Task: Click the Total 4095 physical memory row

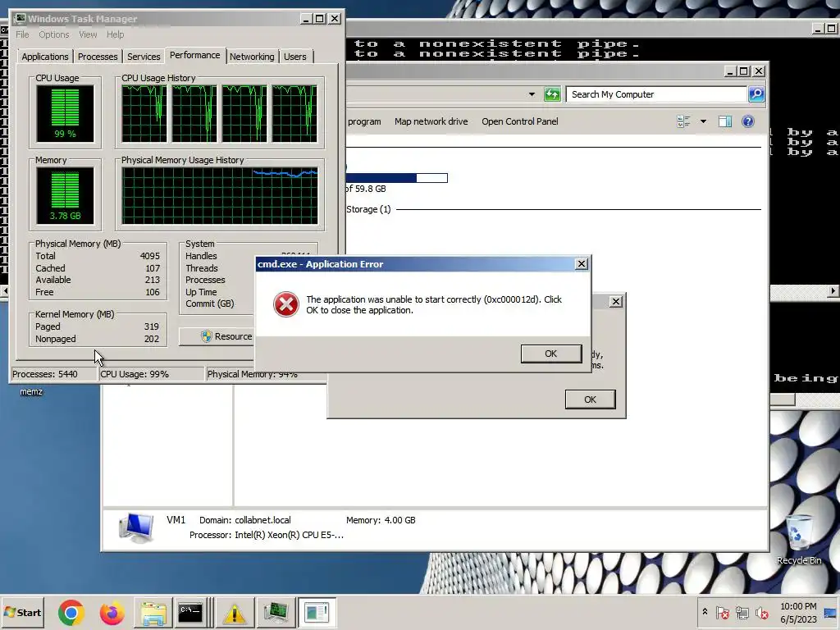Action: click(98, 256)
